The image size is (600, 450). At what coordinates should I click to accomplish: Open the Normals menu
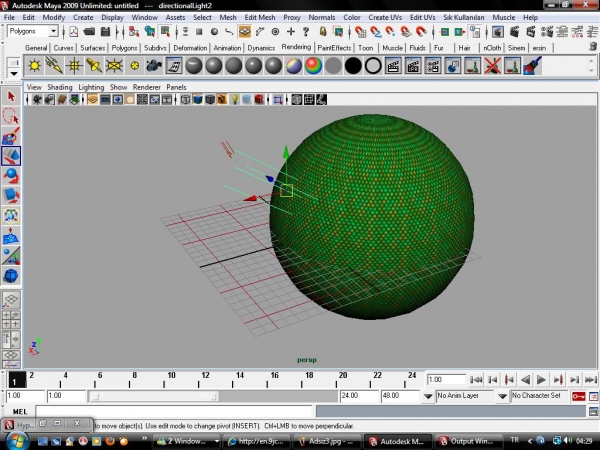tap(321, 17)
